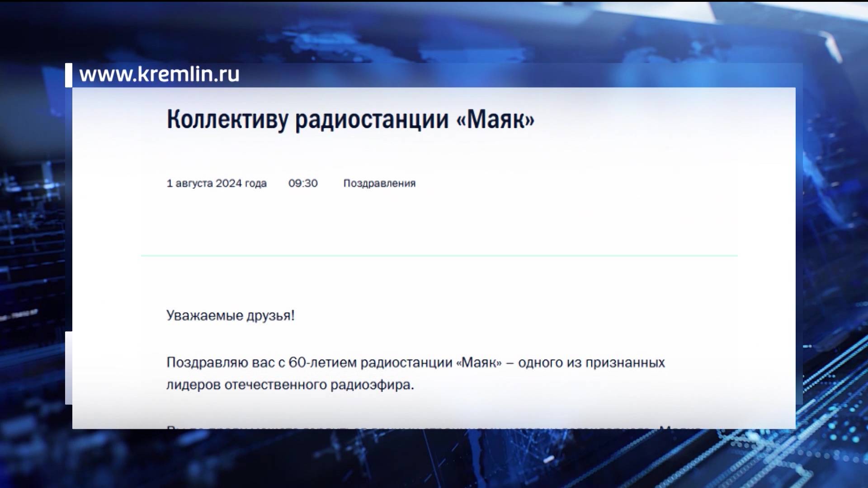Viewport: 868px width, 488px height.
Task: Click the publication time 09:30
Action: coord(303,183)
